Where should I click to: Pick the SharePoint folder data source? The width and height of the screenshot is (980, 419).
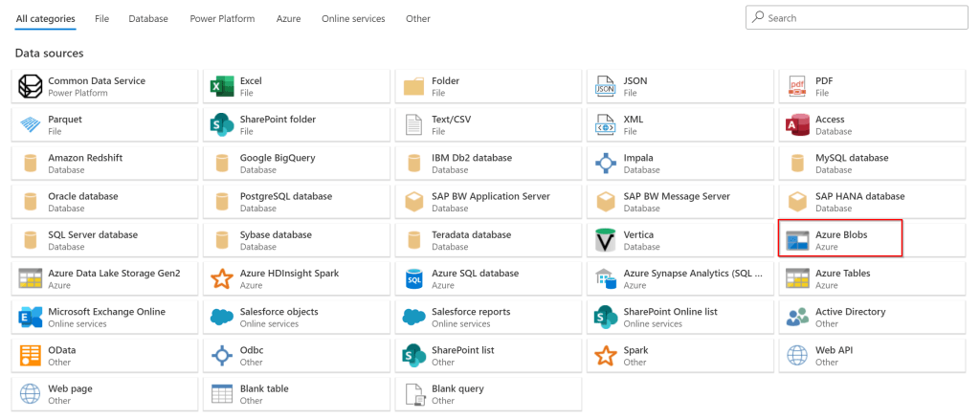coord(278,125)
